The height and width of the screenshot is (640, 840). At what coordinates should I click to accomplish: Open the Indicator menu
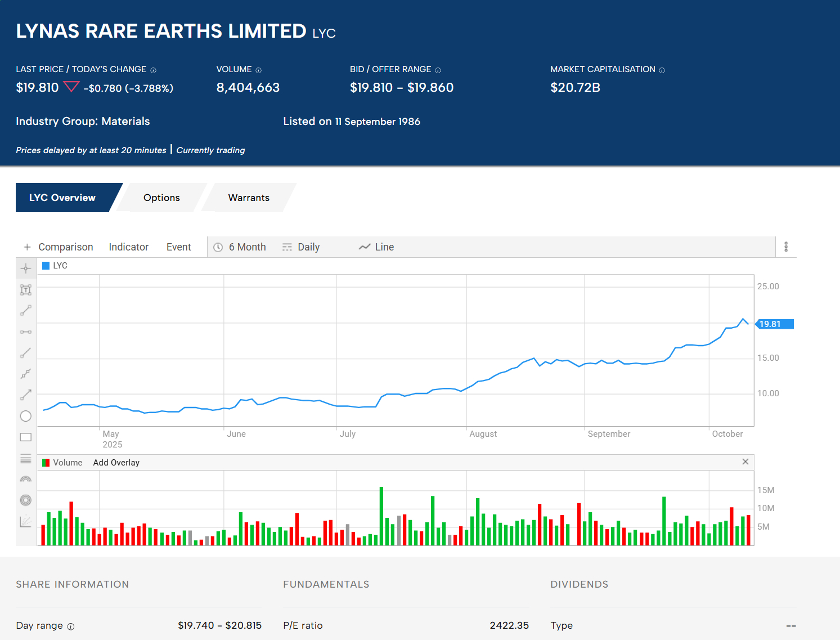tap(129, 247)
